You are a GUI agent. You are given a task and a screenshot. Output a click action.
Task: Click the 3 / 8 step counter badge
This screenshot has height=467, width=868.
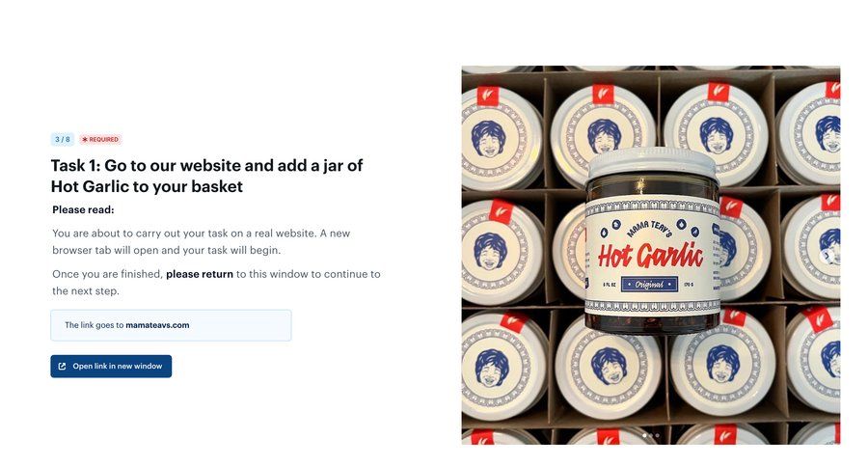point(63,140)
